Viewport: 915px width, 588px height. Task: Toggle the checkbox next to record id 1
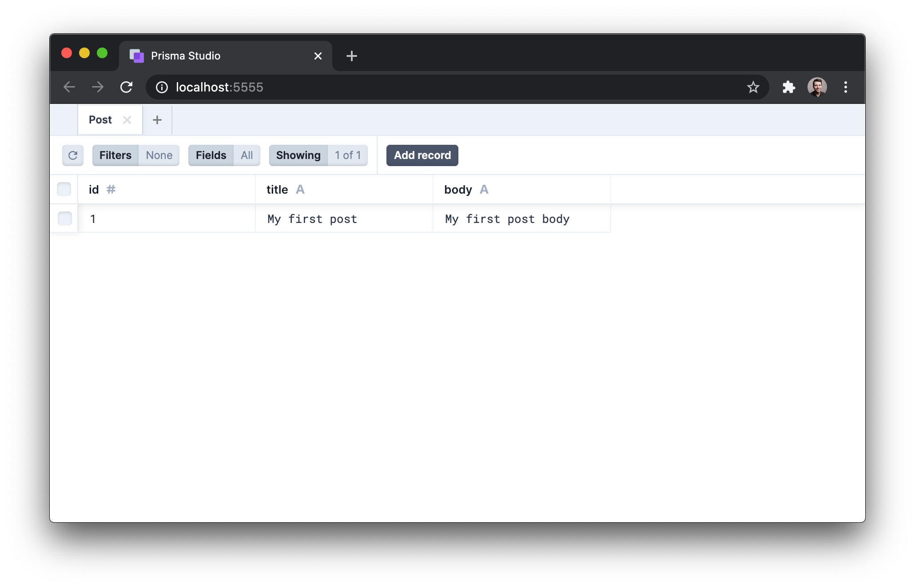(x=65, y=218)
